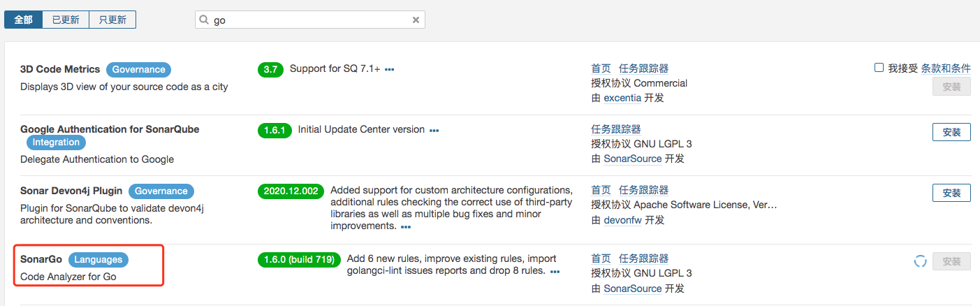Expand SonarGo release notes ellipsis
Screen dimensions: 980x306
(x=555, y=271)
